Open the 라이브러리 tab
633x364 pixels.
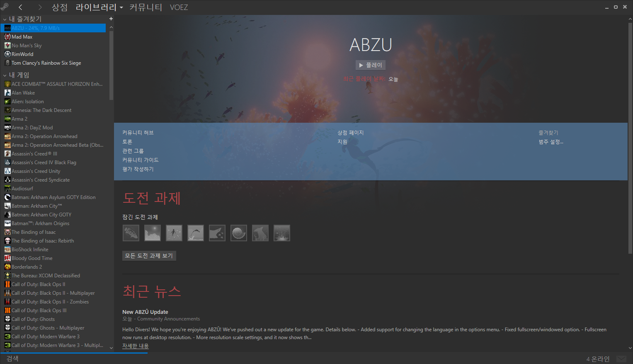[x=96, y=7]
